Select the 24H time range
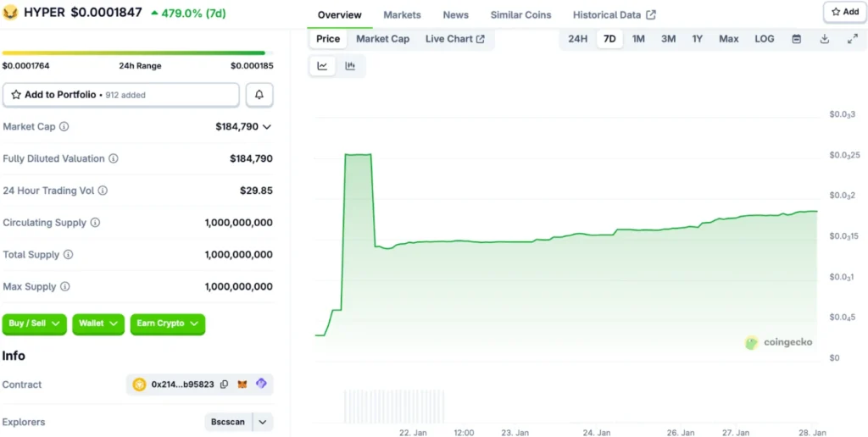This screenshot has height=437, width=868. tap(577, 39)
